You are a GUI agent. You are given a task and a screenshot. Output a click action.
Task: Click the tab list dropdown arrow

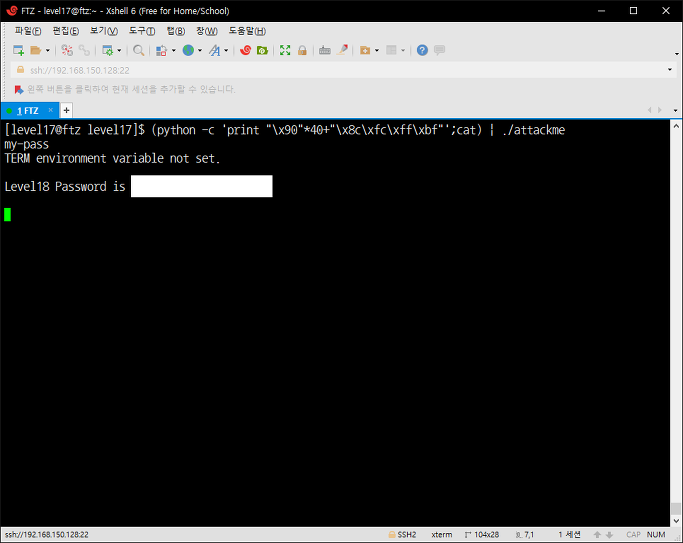coord(676,111)
